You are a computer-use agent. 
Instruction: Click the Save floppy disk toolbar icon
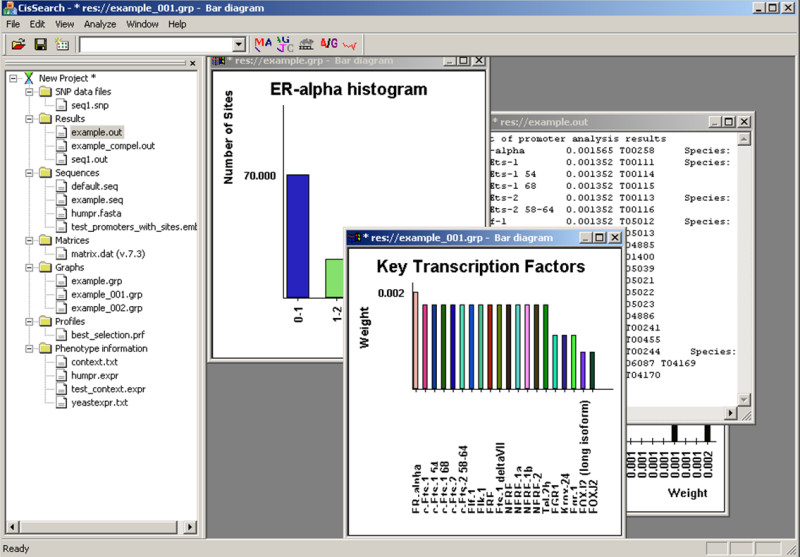40,44
